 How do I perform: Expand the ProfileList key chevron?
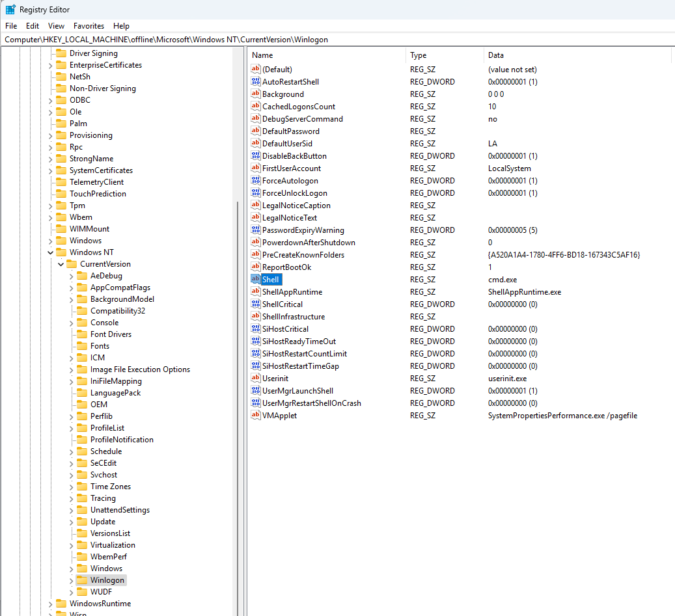coord(71,429)
